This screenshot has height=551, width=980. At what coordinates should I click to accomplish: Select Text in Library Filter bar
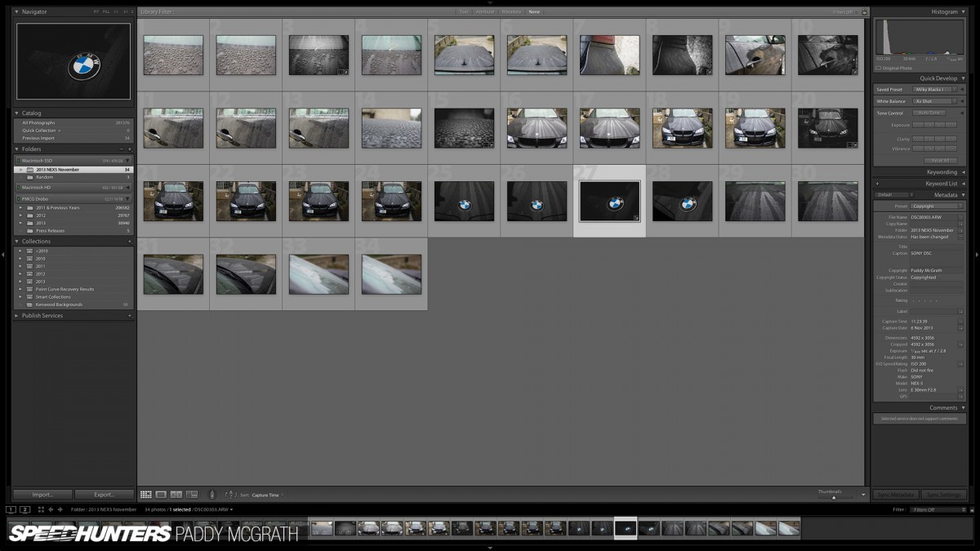464,11
